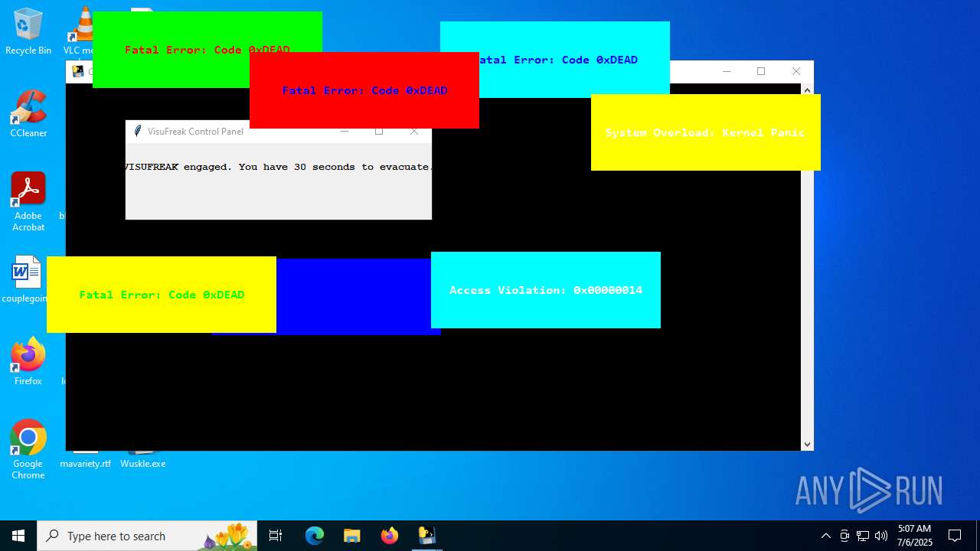Select the running Python app taskbar icon

tap(426, 536)
